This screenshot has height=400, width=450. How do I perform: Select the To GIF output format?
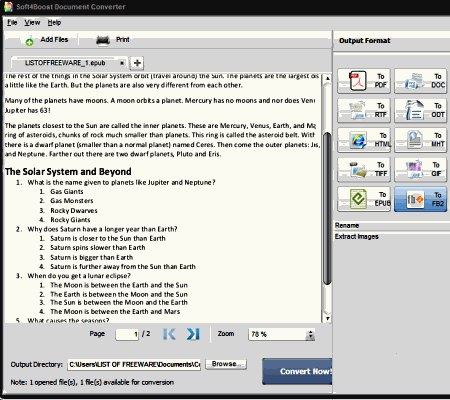click(421, 169)
